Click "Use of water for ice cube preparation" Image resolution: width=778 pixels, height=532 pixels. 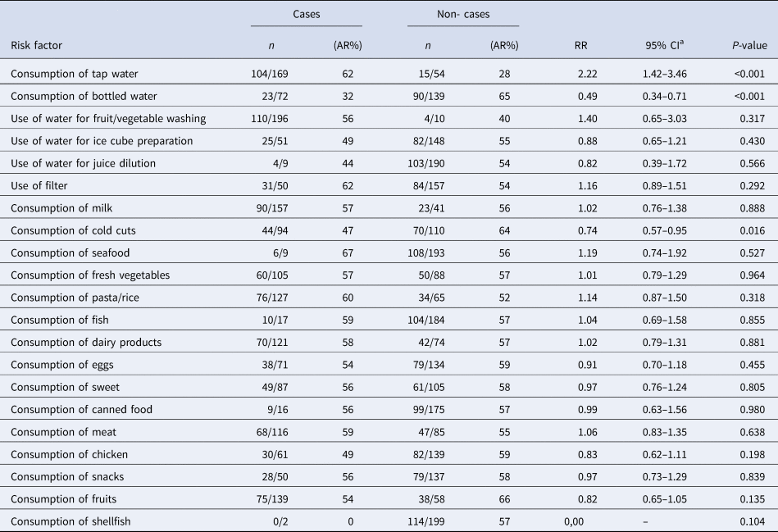tap(102, 141)
